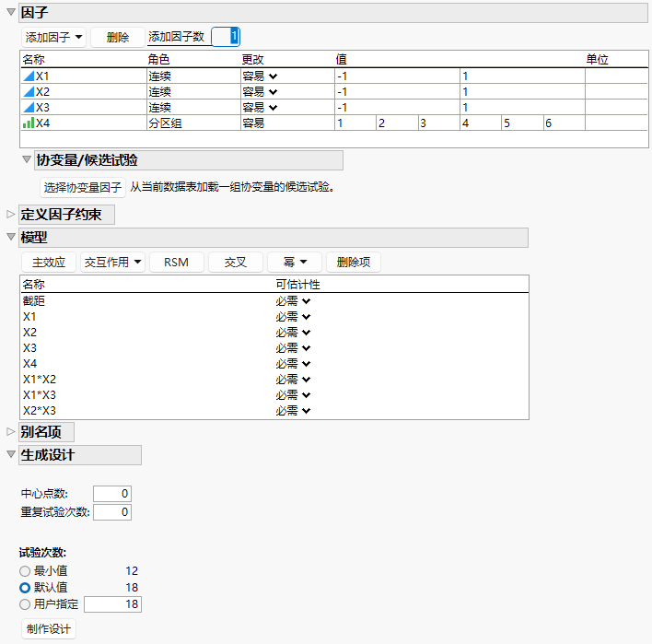The image size is (652, 644).
Task: Select the 用户指定 radio button
Action: tap(25, 604)
